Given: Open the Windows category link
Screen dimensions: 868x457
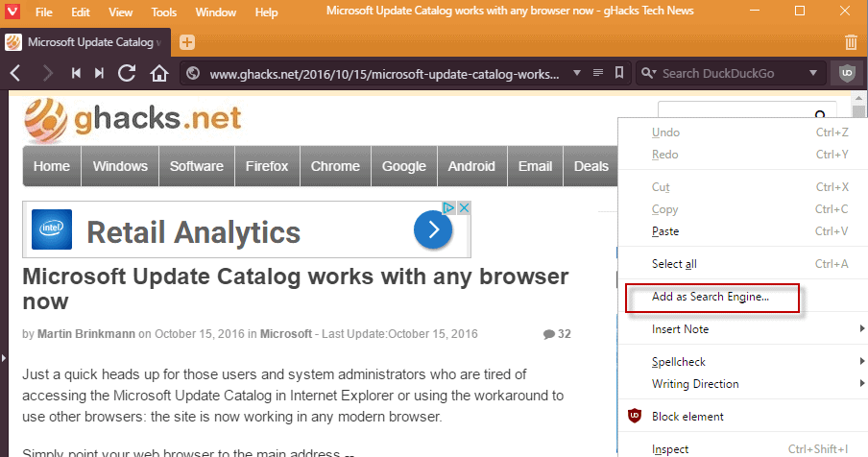Looking at the screenshot, I should (x=120, y=166).
